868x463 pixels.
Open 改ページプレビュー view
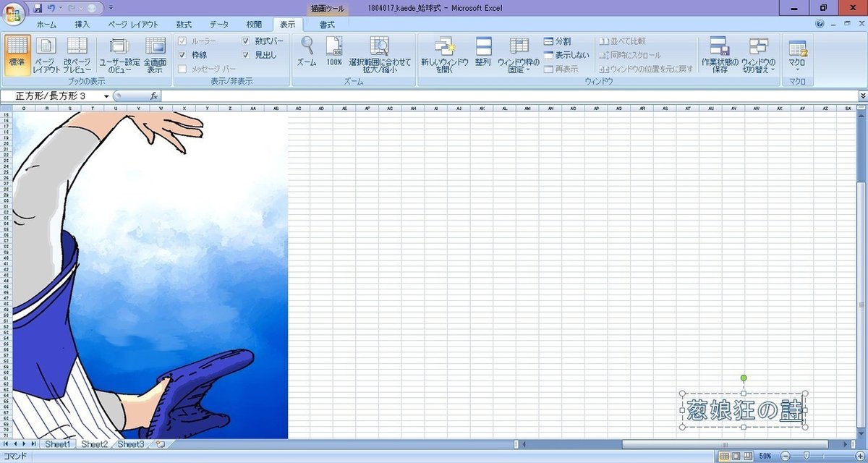pyautogui.click(x=77, y=55)
